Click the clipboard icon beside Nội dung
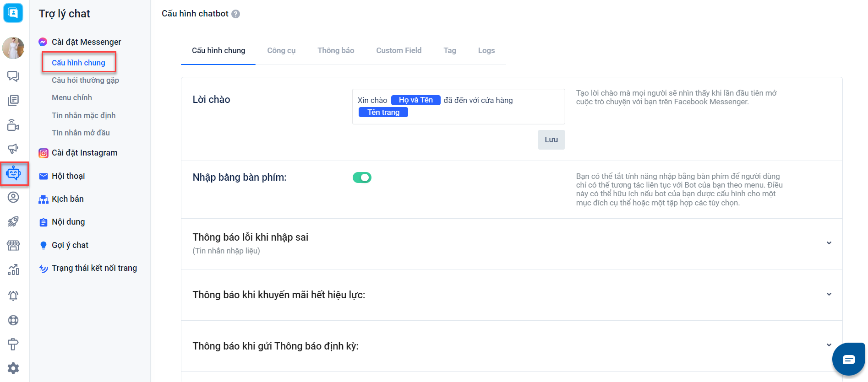The width and height of the screenshot is (868, 382). (x=44, y=222)
